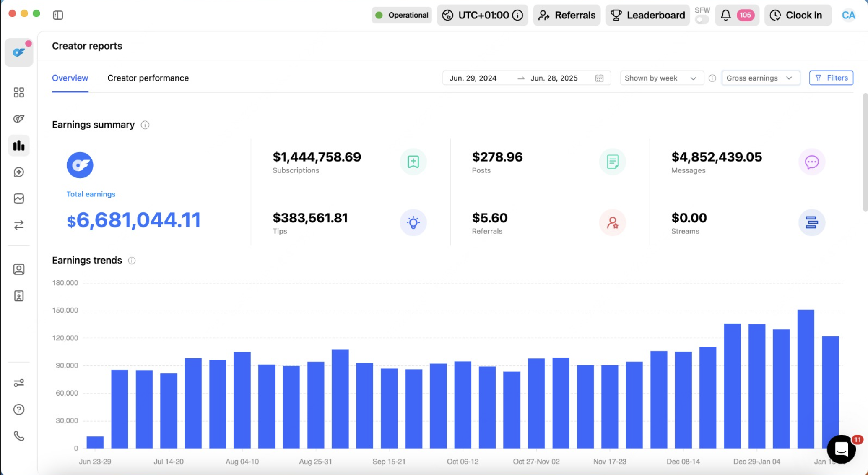Toggle the sidebar panel collapse icon
This screenshot has width=868, height=475.
point(58,15)
